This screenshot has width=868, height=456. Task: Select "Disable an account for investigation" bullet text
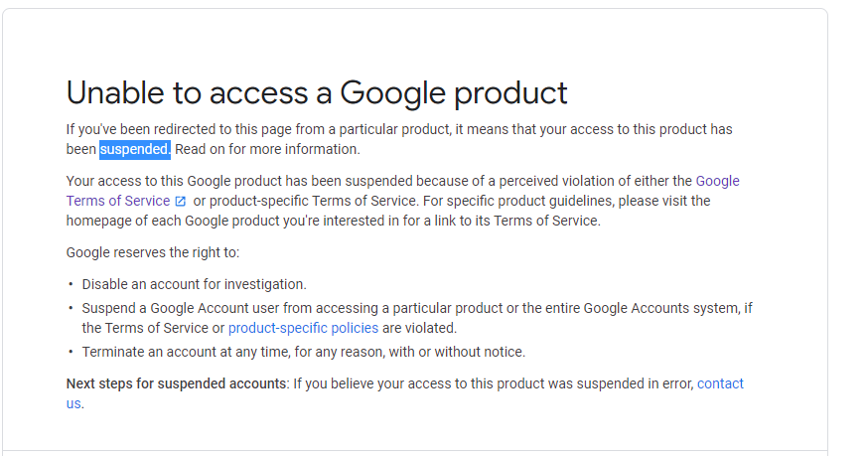click(x=194, y=284)
